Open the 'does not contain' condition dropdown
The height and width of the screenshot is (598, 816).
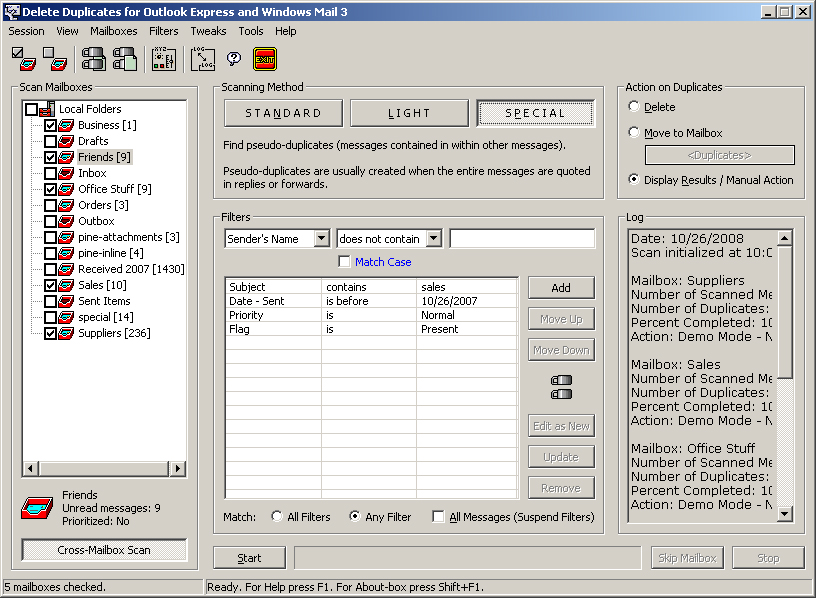(x=433, y=239)
